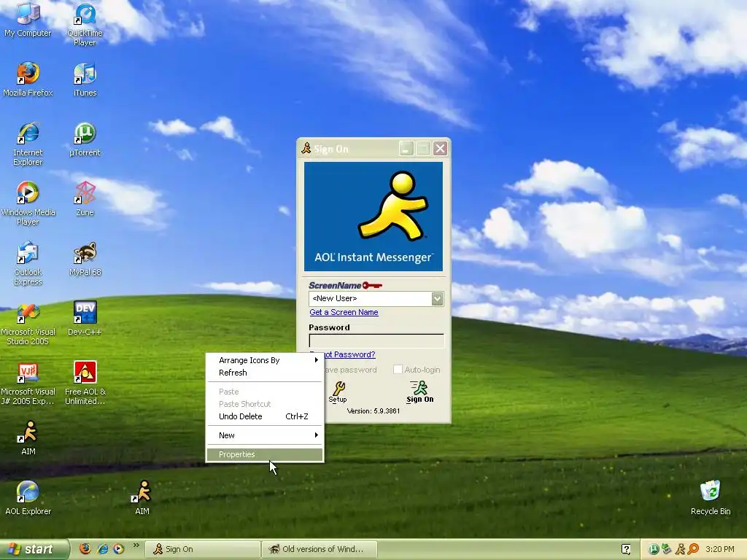Viewport: 747px width, 560px height.
Task: Click the magnifier icon in system tray
Action: coord(693,549)
